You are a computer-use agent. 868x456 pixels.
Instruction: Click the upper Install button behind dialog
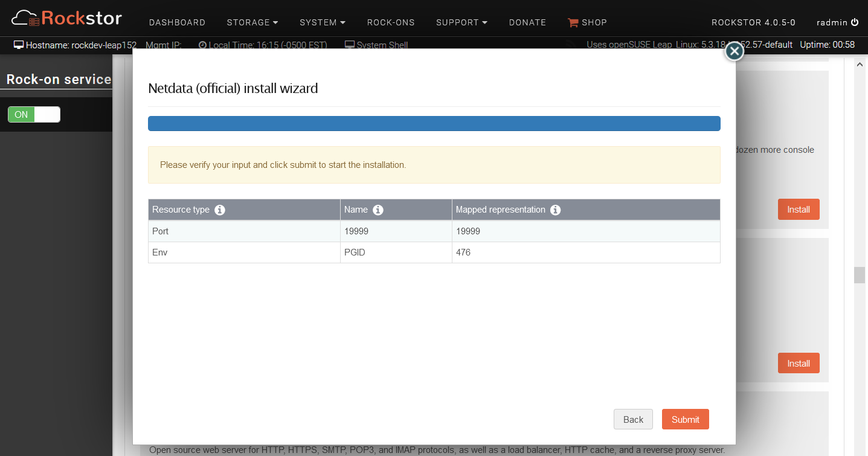click(x=799, y=210)
